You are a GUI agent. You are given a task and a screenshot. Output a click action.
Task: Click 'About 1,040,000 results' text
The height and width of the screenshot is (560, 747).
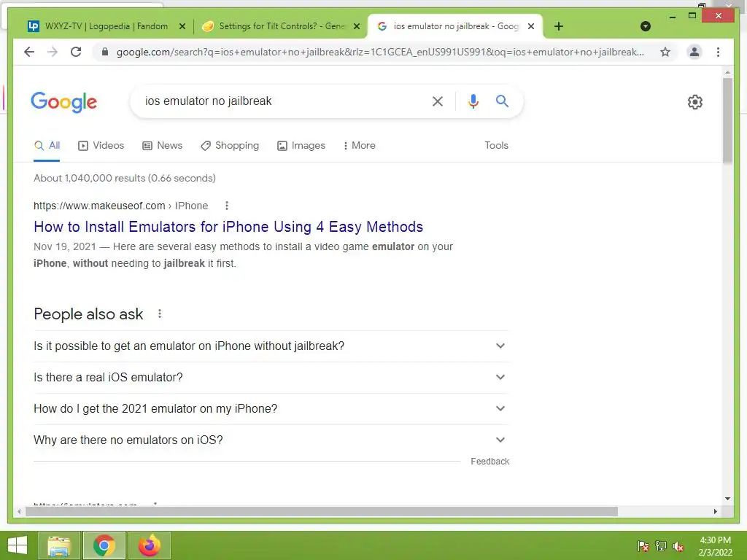pos(124,178)
